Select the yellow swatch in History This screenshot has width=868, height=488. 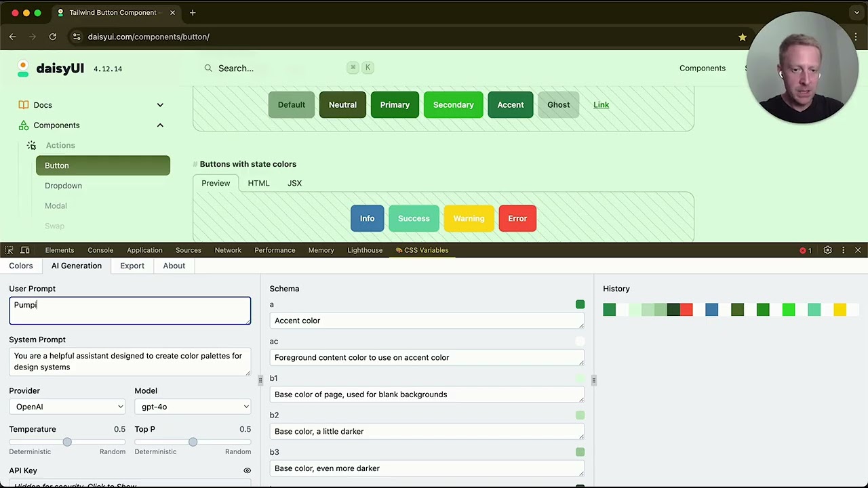click(x=840, y=310)
